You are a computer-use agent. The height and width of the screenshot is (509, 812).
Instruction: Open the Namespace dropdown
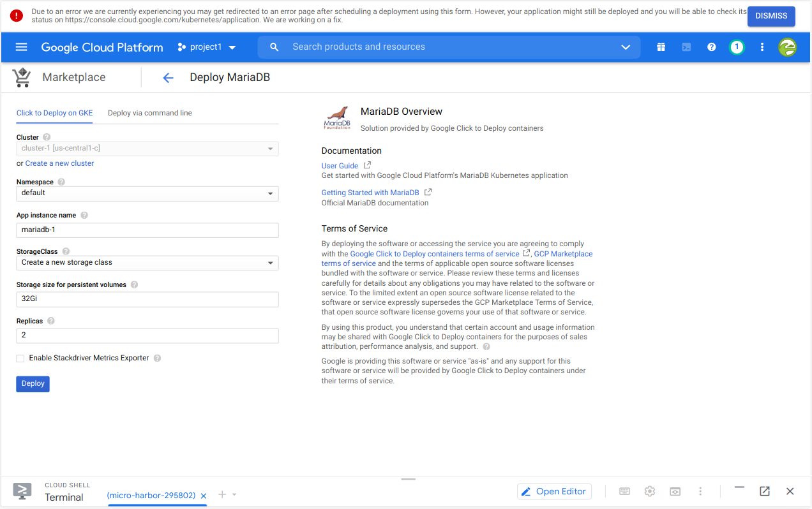tap(147, 193)
